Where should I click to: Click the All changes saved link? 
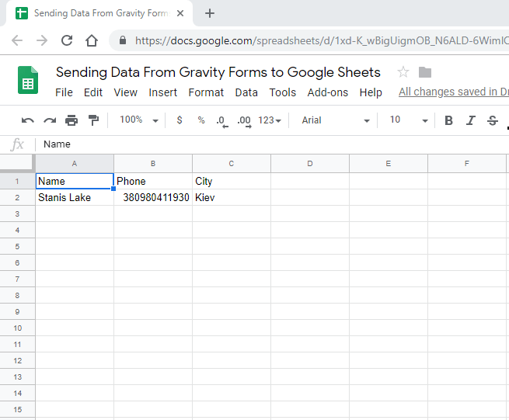[x=454, y=92]
